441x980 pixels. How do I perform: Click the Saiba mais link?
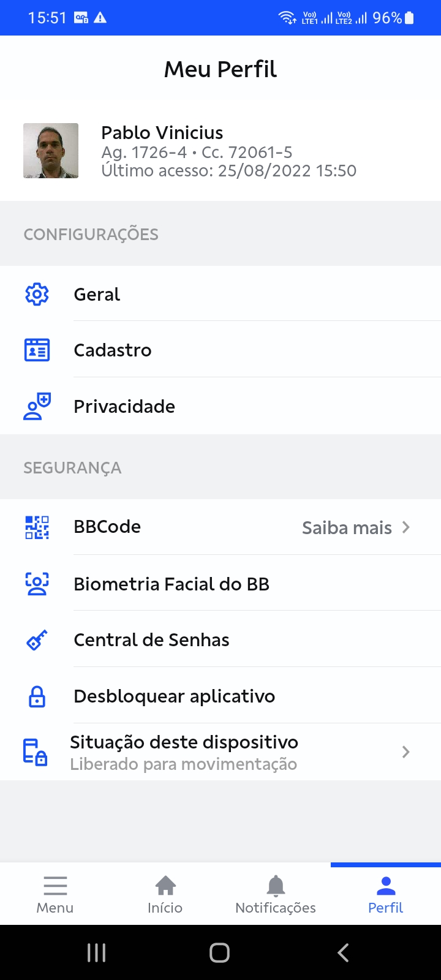347,528
